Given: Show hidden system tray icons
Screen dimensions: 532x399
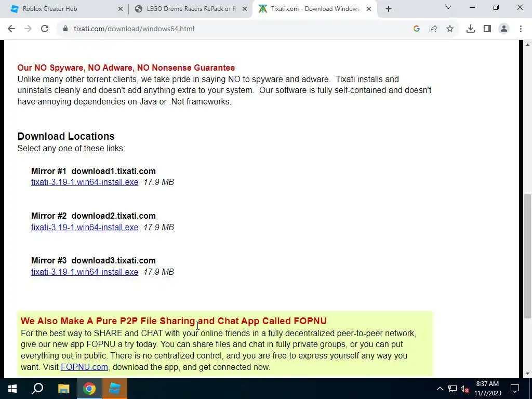Looking at the screenshot, I should pos(440,389).
